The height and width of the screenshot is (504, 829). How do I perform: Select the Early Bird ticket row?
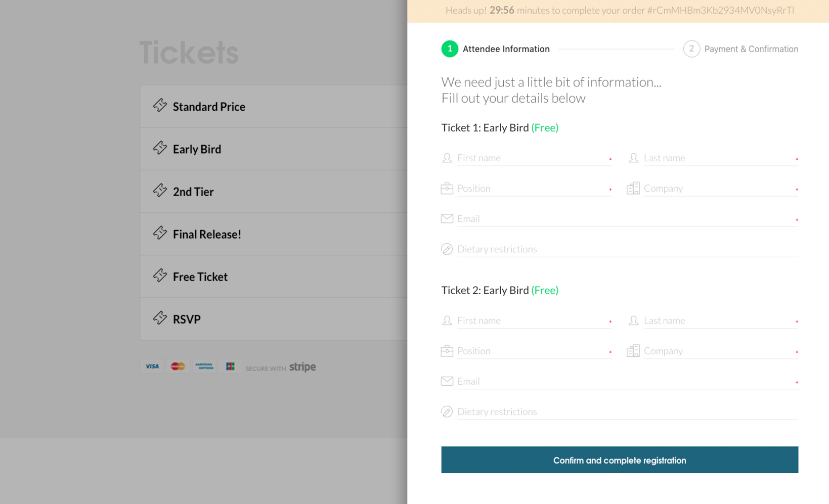(273, 149)
